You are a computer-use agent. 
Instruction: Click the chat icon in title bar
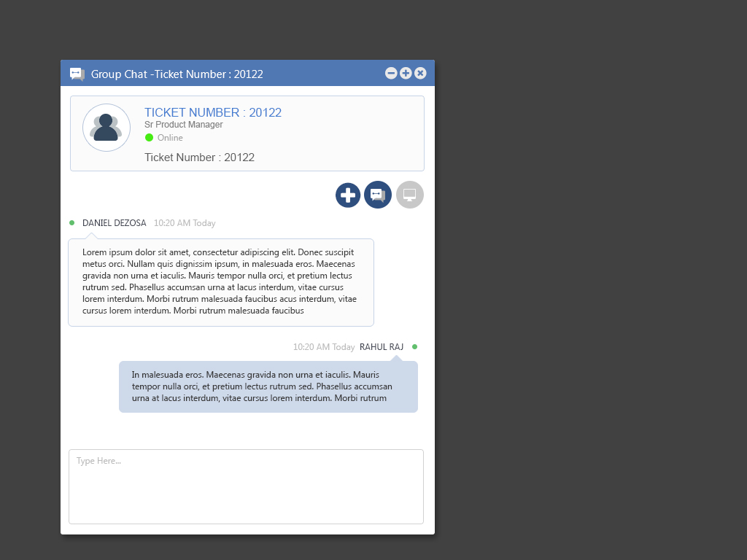[x=77, y=74]
